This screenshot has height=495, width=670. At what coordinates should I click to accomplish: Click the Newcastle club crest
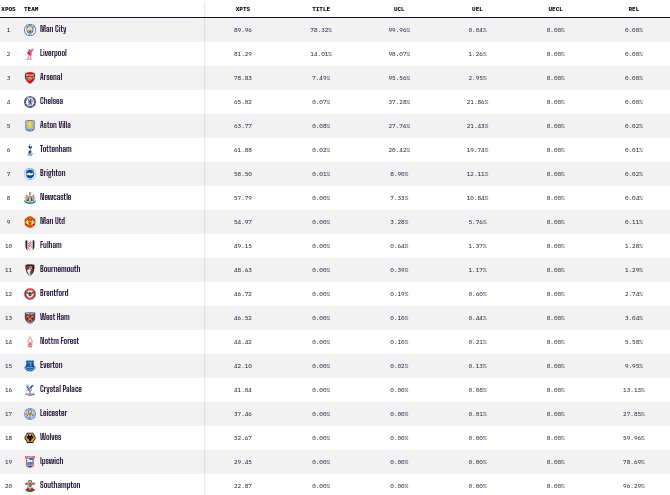tap(30, 197)
